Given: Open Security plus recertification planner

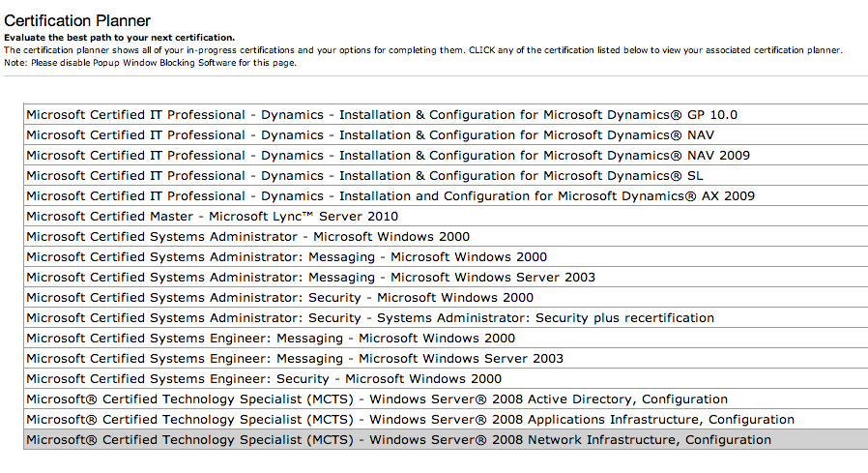Looking at the screenshot, I should tap(370, 318).
